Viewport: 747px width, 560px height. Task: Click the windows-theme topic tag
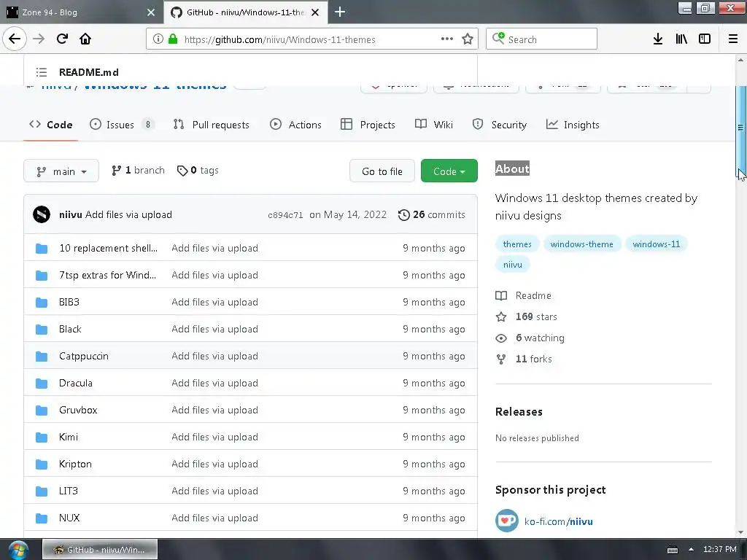[x=581, y=244]
